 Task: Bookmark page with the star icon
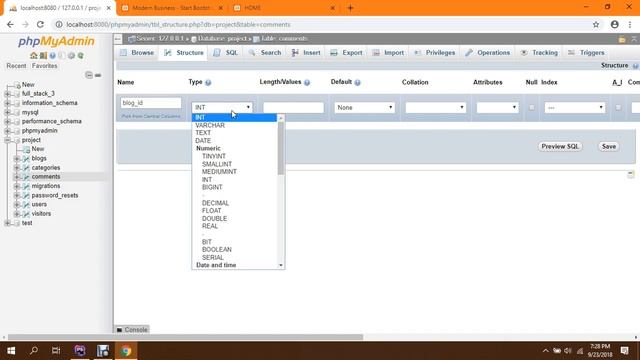[596, 24]
